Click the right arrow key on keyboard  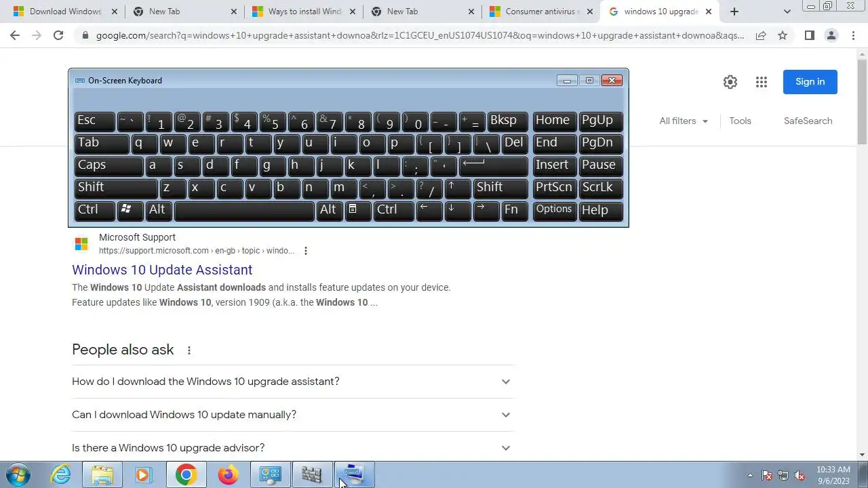click(x=486, y=211)
